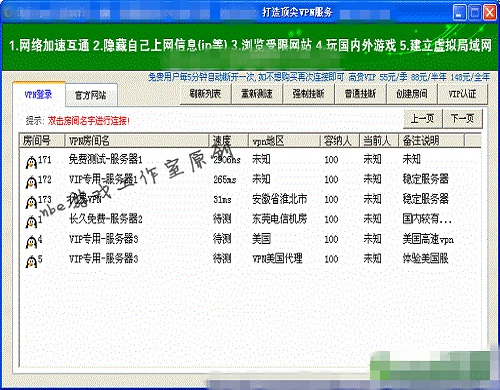Go to next page with 下一页
Screen dimensions: 500x390
[x=462, y=118]
